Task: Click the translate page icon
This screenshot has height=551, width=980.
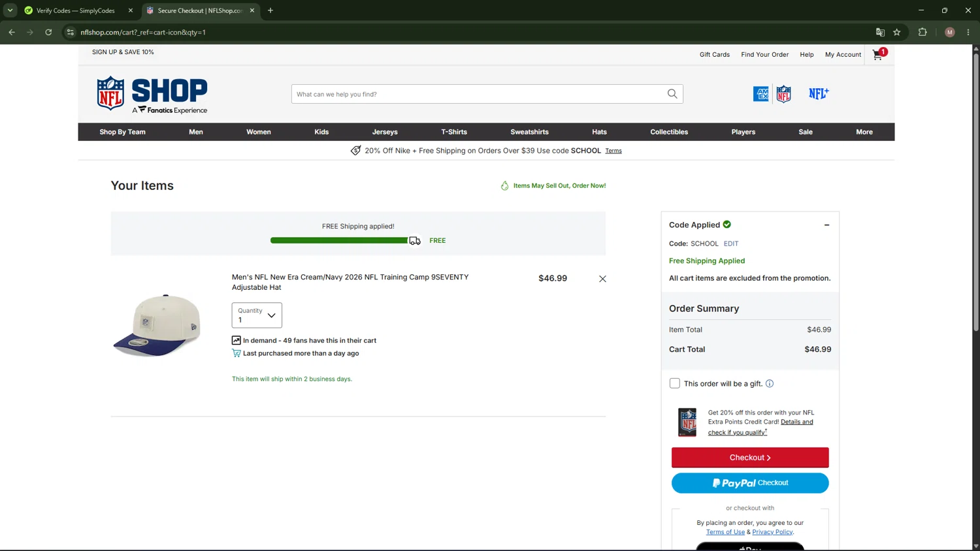Action: pyautogui.click(x=880, y=32)
